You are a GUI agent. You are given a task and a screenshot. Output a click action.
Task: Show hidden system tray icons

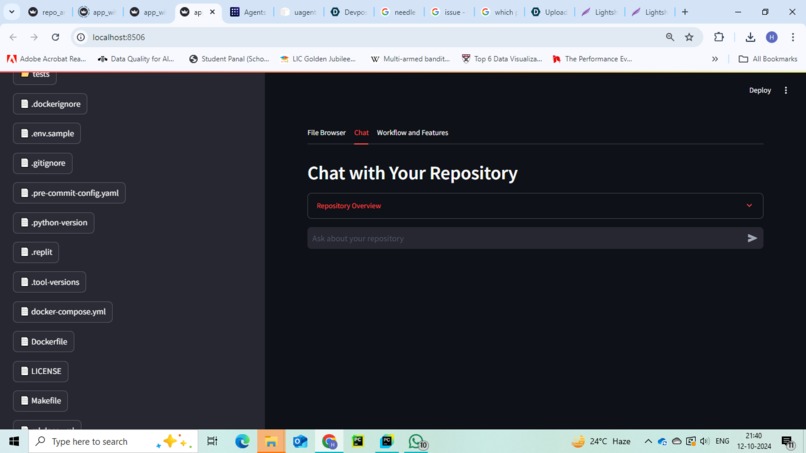648,441
